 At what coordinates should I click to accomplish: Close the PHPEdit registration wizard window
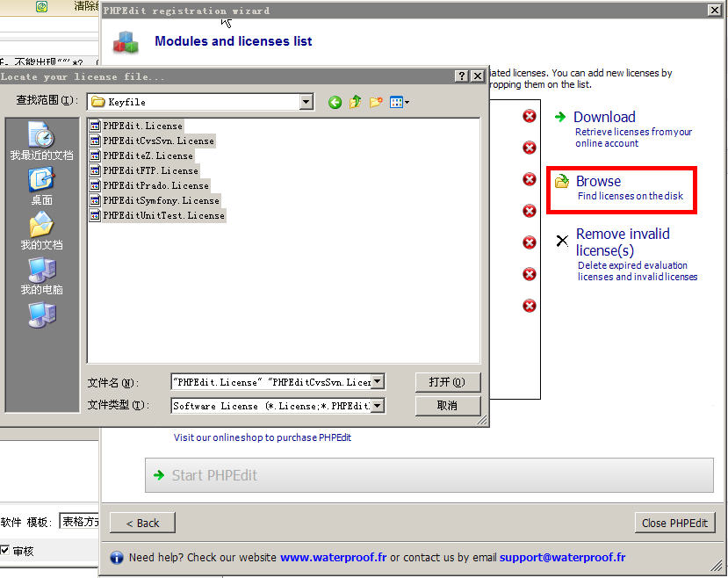pyautogui.click(x=715, y=10)
